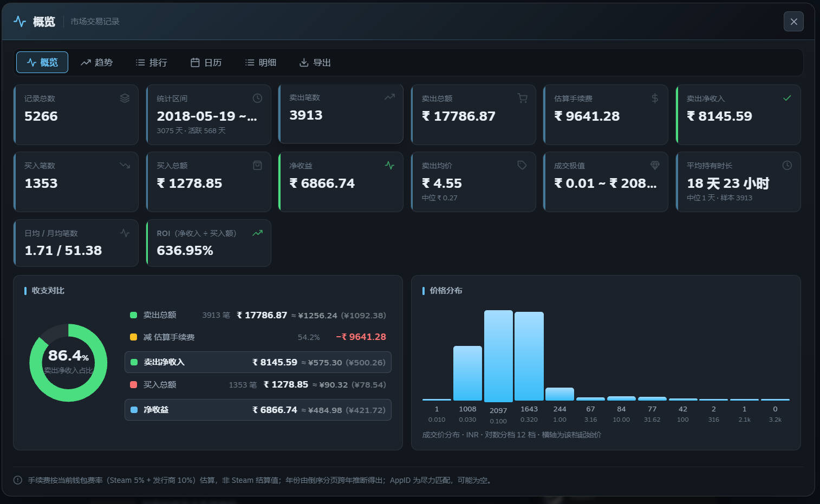Image resolution: width=820 pixels, height=504 pixels.
Task: Click the 18 天 23 小时 holding duration value
Action: coord(728,184)
